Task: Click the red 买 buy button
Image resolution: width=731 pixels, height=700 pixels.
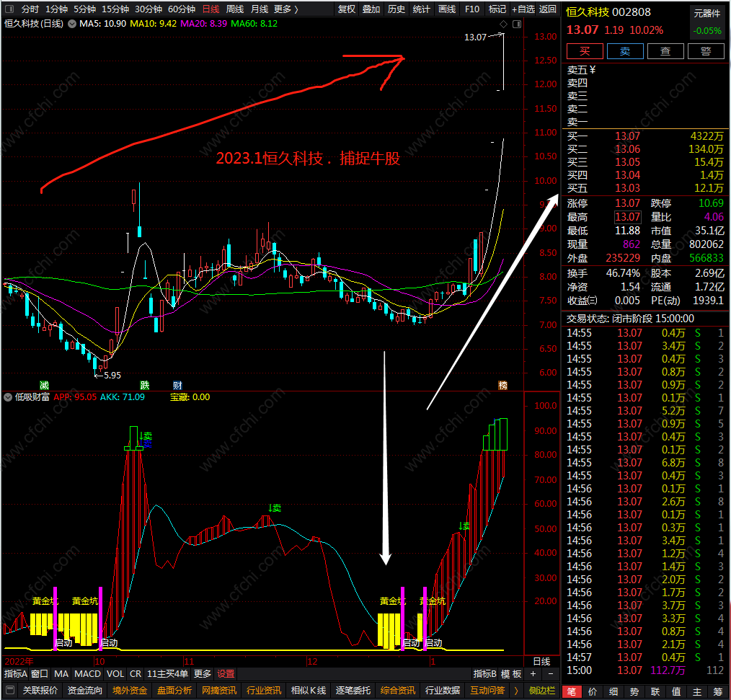Action: [x=585, y=51]
